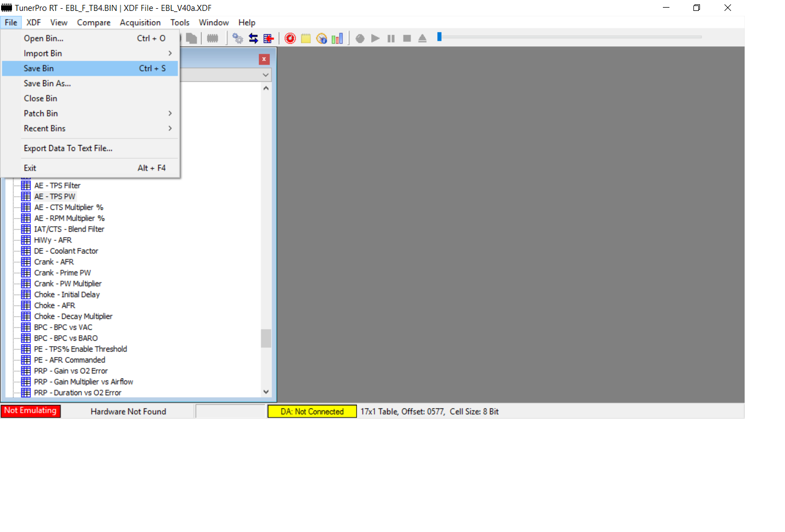Choose Save Bin As... from File menu

coord(47,83)
